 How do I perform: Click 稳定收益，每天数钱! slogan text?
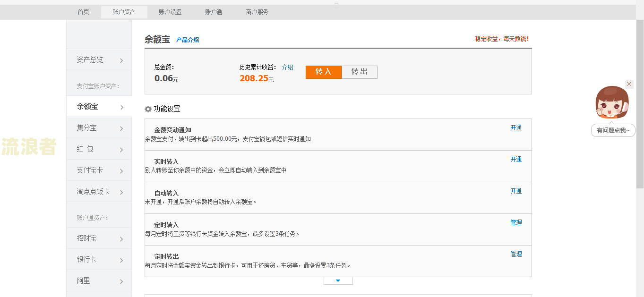point(502,39)
